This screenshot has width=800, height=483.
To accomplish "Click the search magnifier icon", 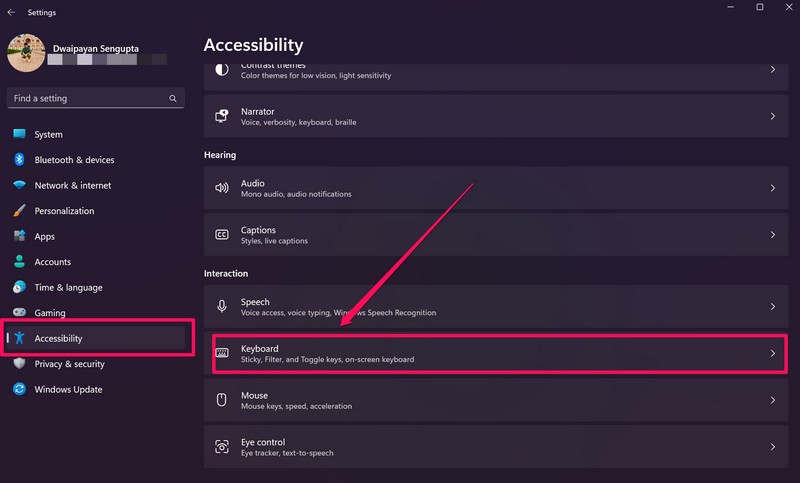I will click(x=173, y=99).
